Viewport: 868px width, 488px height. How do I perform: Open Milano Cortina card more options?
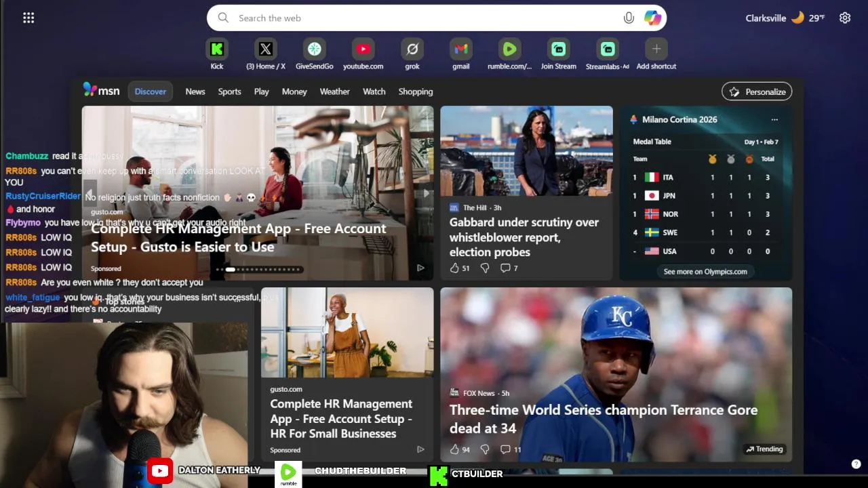coord(774,120)
